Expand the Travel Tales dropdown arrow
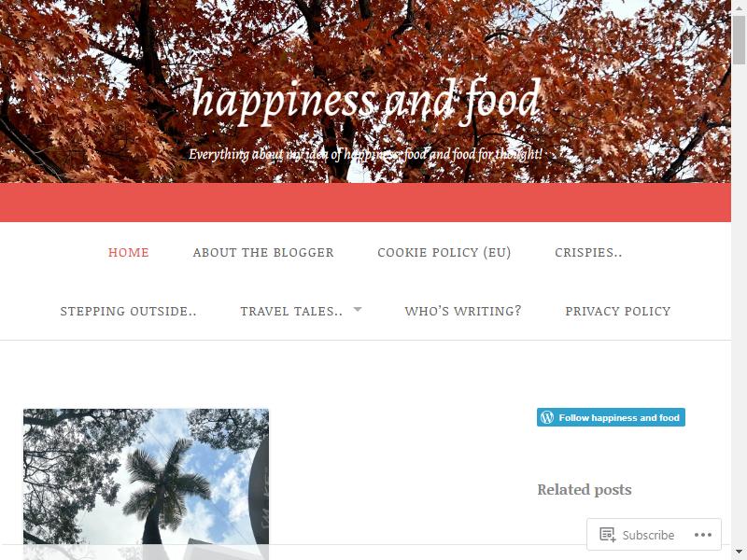The width and height of the screenshot is (747, 560). (x=358, y=310)
